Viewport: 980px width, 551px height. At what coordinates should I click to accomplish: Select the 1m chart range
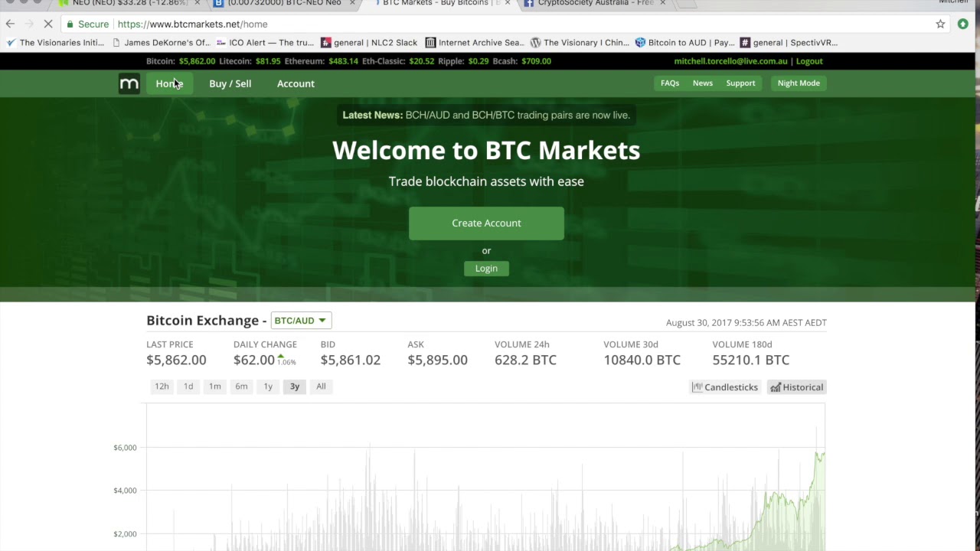[x=215, y=386]
